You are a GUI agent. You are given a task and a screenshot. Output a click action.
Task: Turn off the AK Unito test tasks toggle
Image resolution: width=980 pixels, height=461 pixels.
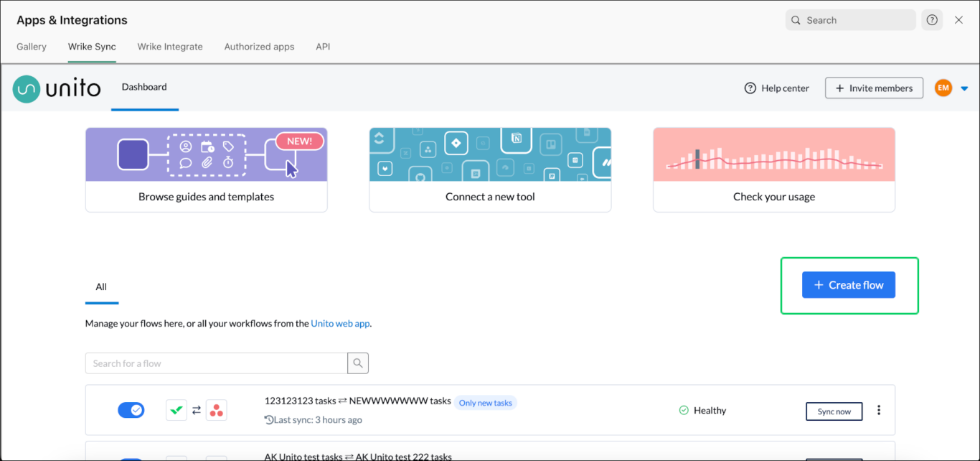pyautogui.click(x=131, y=458)
